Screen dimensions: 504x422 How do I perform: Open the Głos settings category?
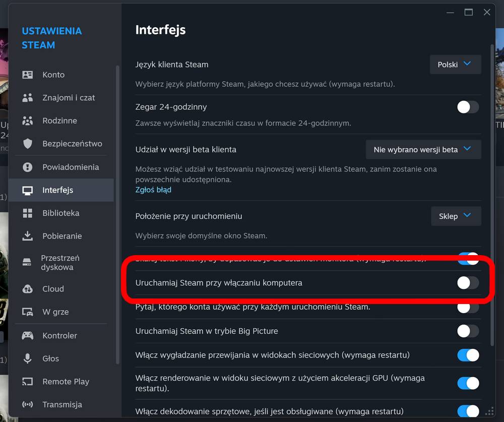(61, 358)
